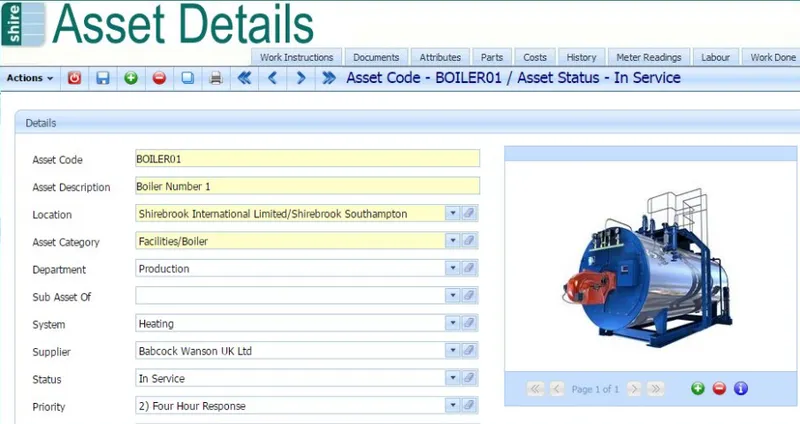Switch to the Labour tab

tap(715, 57)
